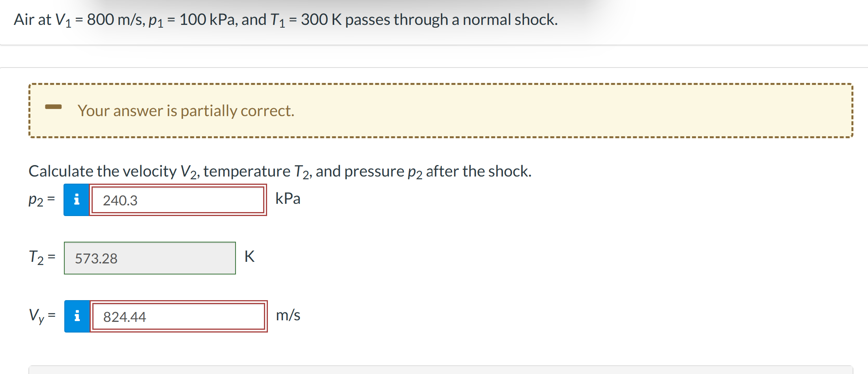Click the K unit label beside T2
Screen dimensions: 868x374
tap(249, 256)
